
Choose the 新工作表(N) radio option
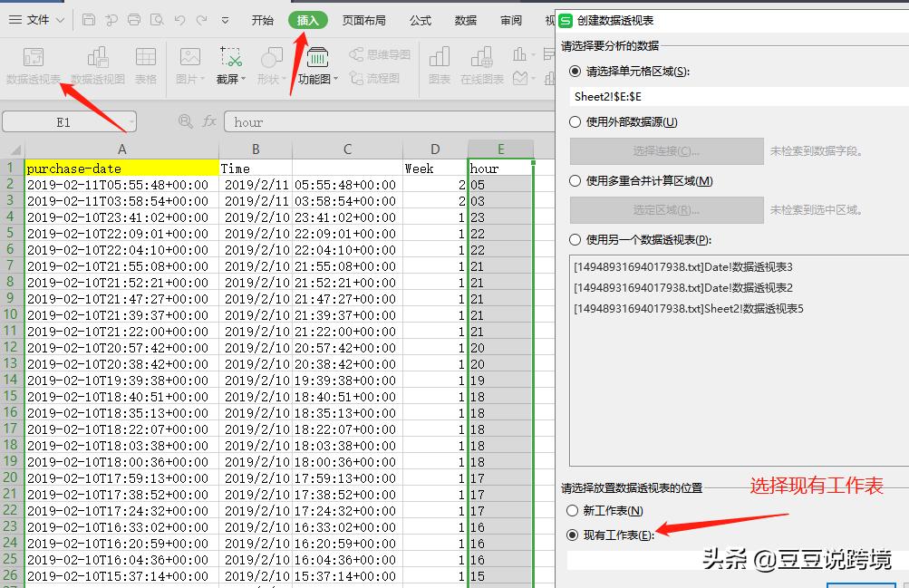(573, 512)
